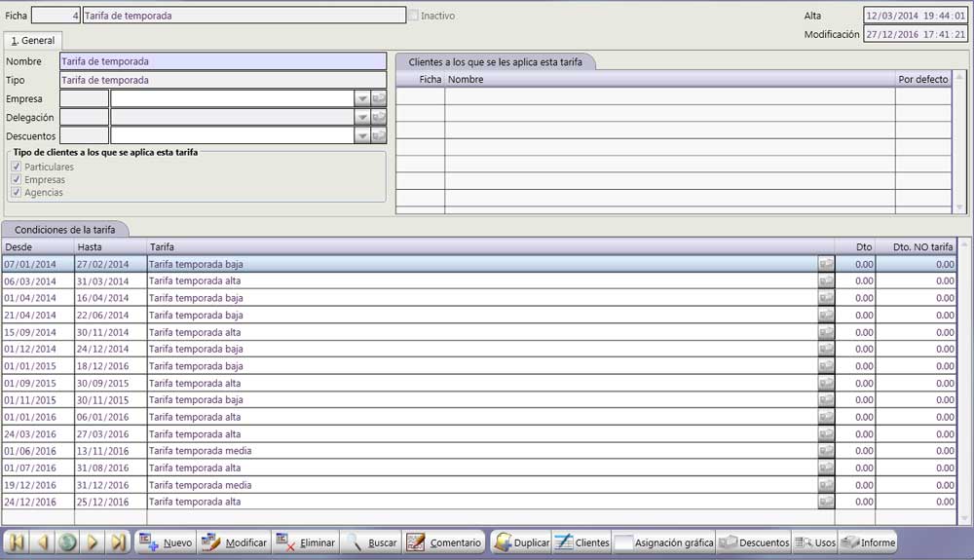The height and width of the screenshot is (560, 974).
Task: Open tariff lookup icon in 01/04/2014 row
Action: click(826, 298)
